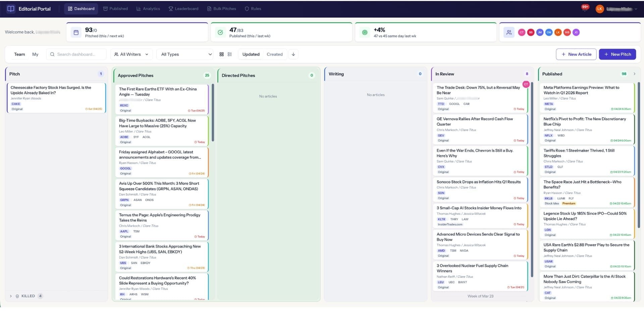Open the All Writers dropdown
Image resolution: width=644 pixels, height=311 pixels.
pos(131,54)
